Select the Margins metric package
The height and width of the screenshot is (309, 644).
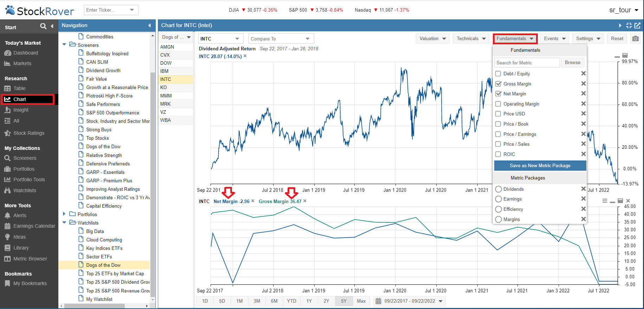498,219
